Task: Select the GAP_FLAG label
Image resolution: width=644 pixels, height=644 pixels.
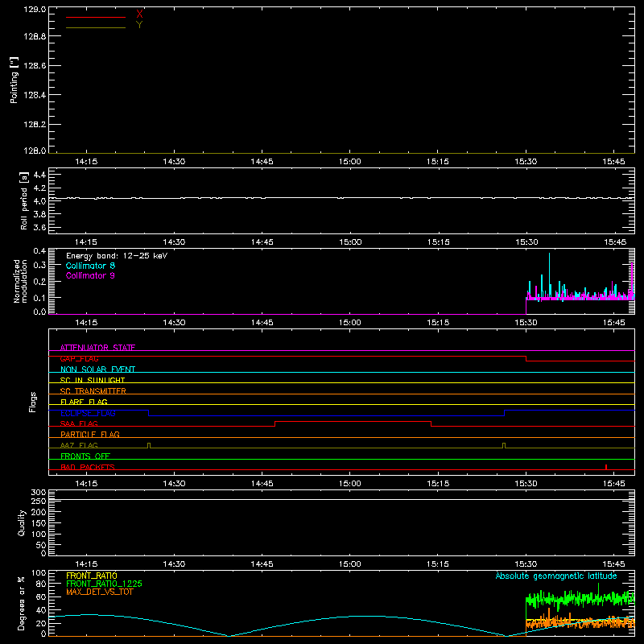Action: tap(79, 358)
